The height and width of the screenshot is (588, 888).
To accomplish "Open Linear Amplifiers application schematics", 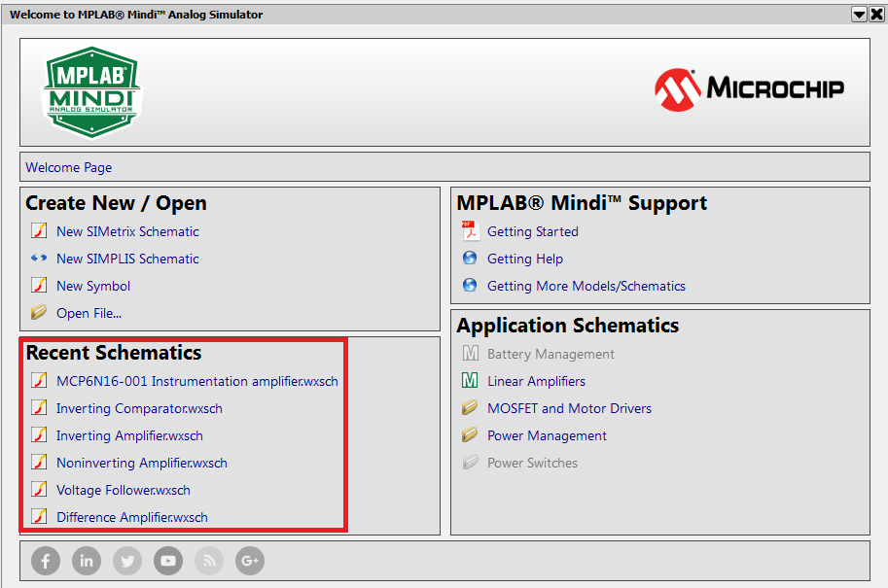I will (536, 381).
